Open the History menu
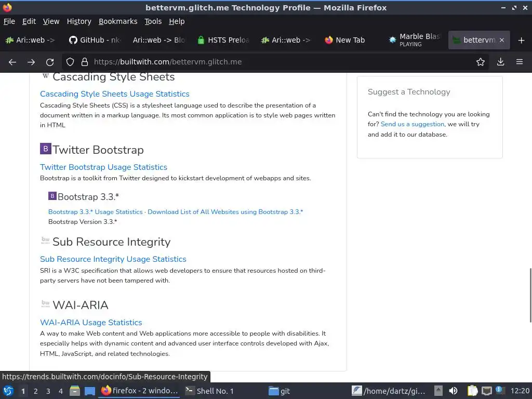 point(79,21)
